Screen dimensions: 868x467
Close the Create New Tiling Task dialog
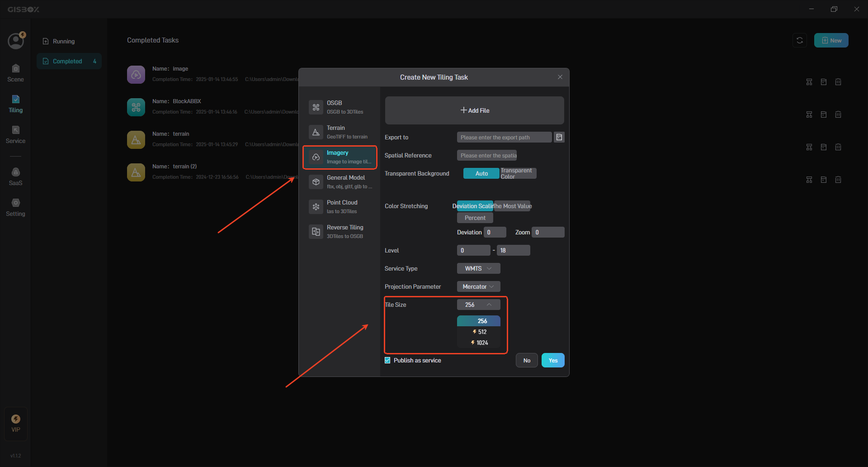(560, 77)
